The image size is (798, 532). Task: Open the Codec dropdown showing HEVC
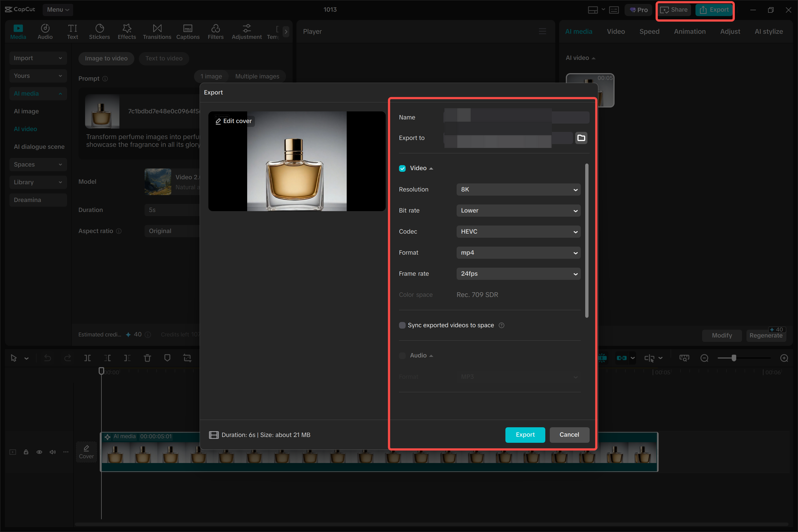click(518, 231)
